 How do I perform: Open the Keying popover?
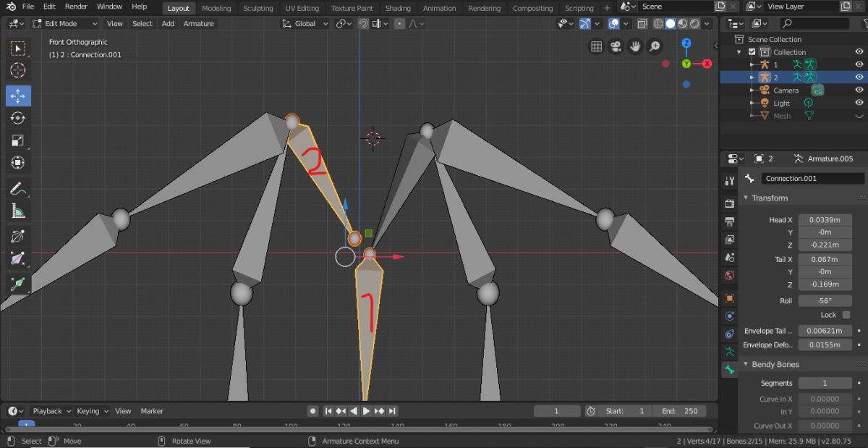tap(92, 411)
